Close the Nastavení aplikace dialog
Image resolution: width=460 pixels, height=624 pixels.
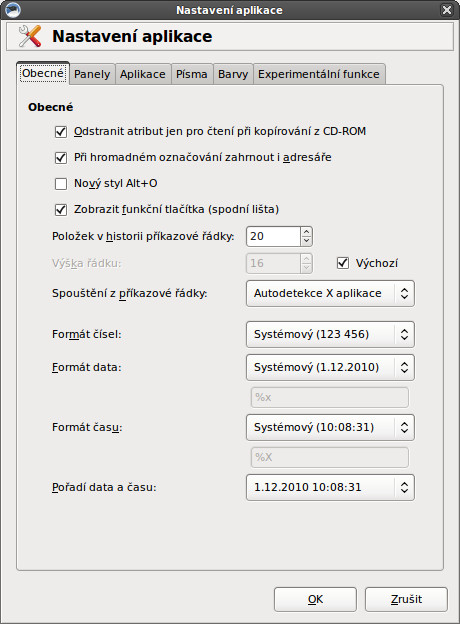[x=447, y=10]
